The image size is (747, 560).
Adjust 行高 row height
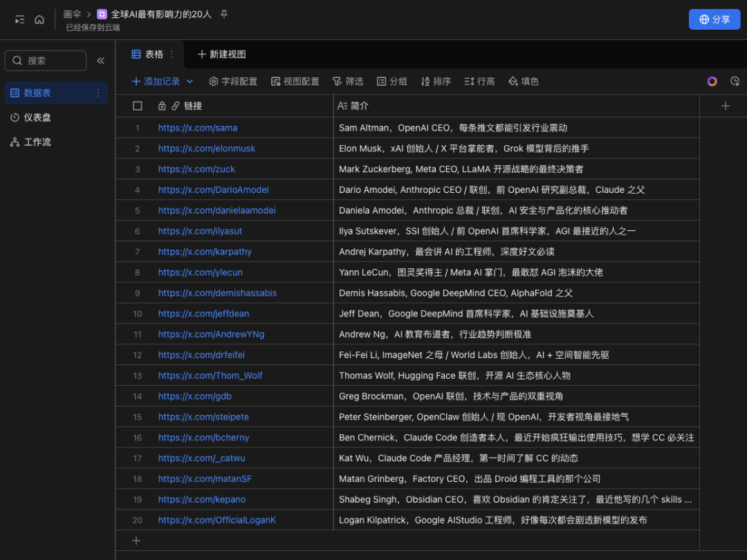479,82
